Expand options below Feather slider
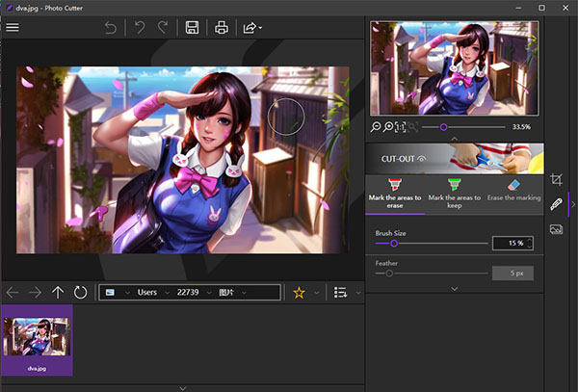578x392 pixels. [x=455, y=288]
